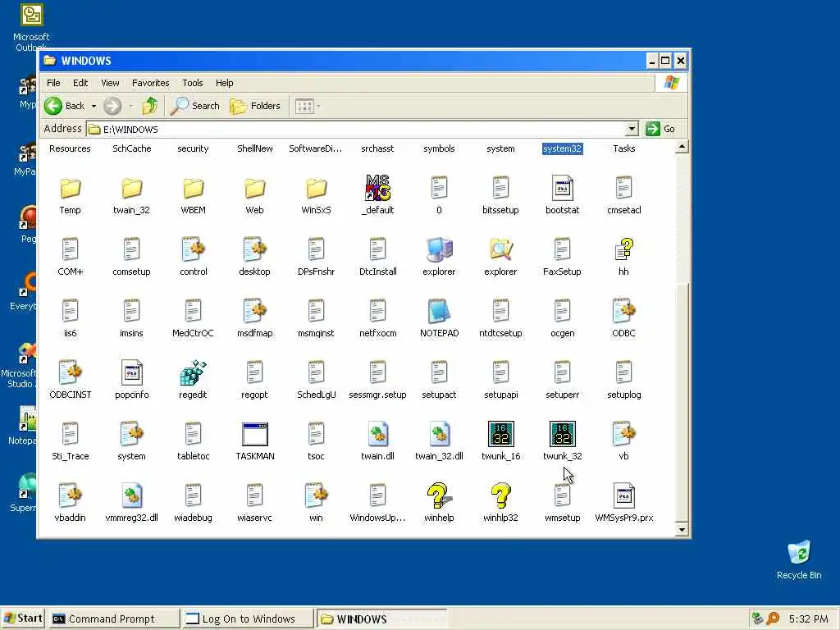Open the Tools menu
Screen dimensions: 840x630
192,83
